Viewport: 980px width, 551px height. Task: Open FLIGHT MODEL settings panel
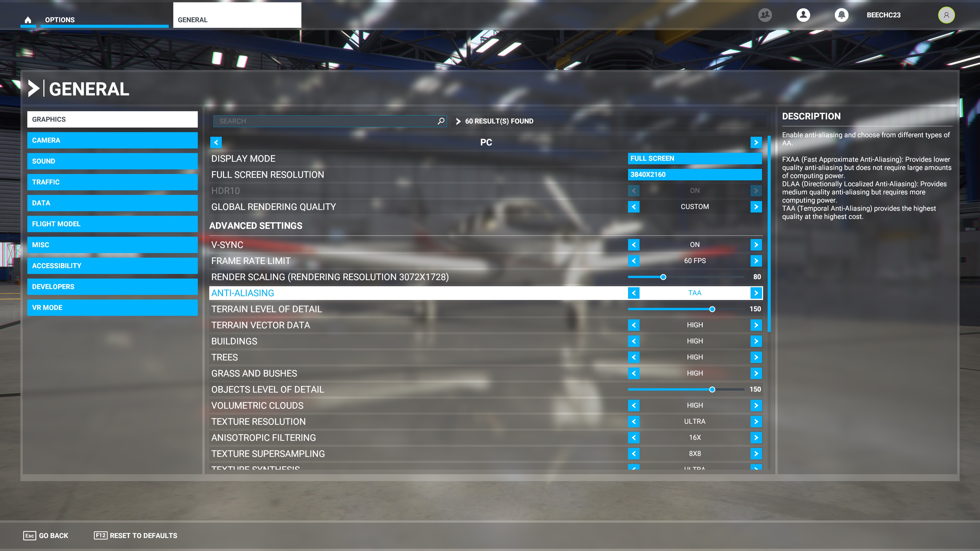pyautogui.click(x=112, y=223)
